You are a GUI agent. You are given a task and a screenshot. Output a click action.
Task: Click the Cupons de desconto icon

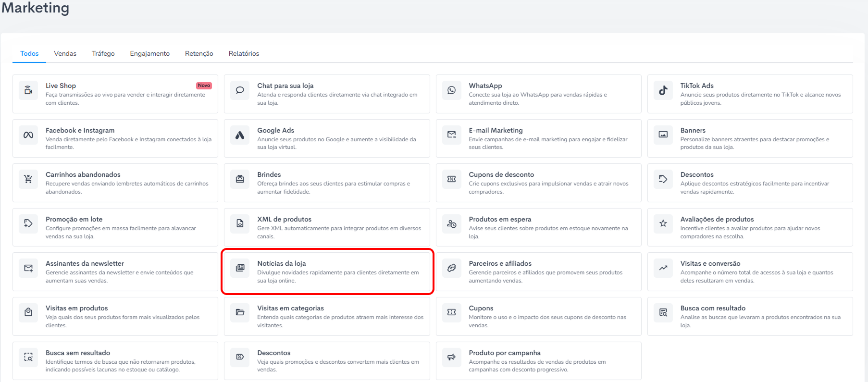(x=451, y=179)
